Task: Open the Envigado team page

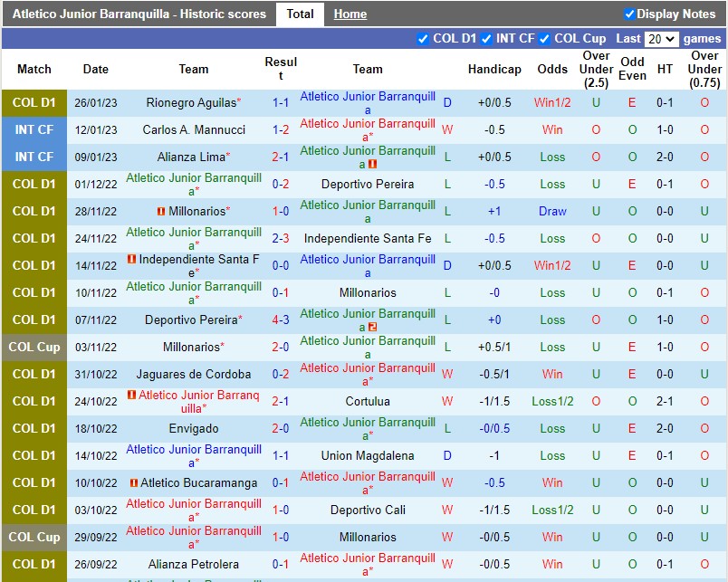Action: [x=193, y=428]
